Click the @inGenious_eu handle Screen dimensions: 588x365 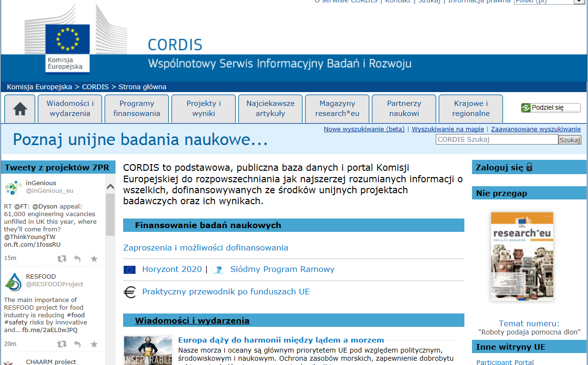[x=50, y=191]
